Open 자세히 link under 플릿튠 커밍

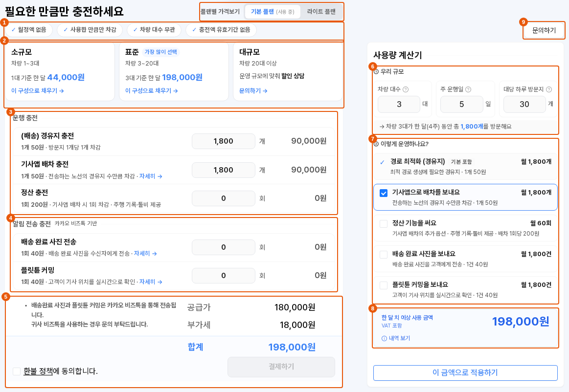point(151,282)
